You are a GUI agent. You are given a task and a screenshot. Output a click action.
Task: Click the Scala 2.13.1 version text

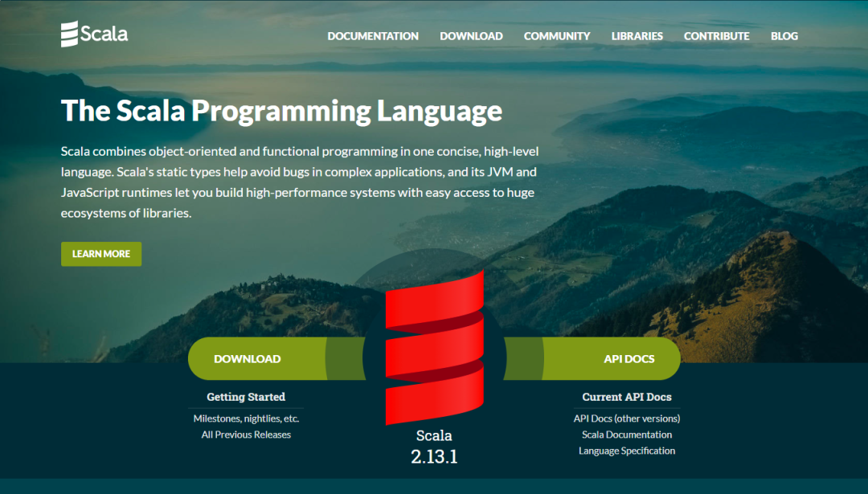click(434, 447)
